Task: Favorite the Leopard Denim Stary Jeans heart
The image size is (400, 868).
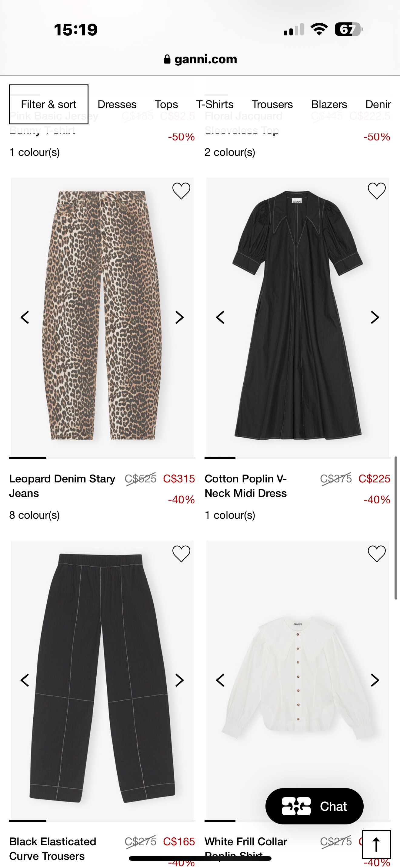Action: 181,191
